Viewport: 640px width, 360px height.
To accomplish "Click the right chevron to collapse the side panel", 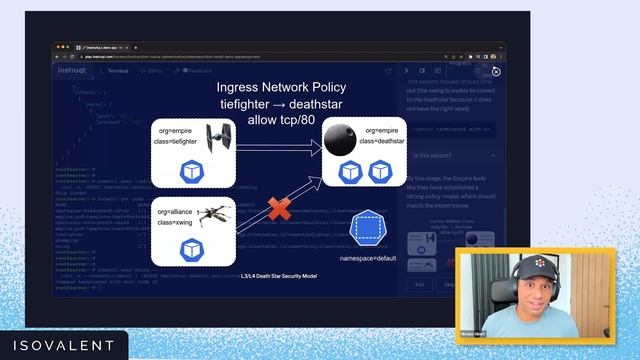I will pyautogui.click(x=406, y=71).
